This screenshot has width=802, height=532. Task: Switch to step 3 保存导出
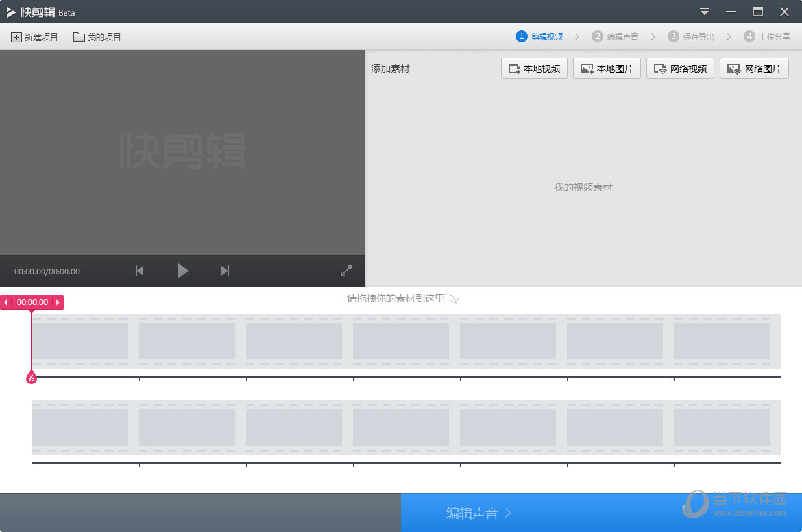tap(691, 36)
